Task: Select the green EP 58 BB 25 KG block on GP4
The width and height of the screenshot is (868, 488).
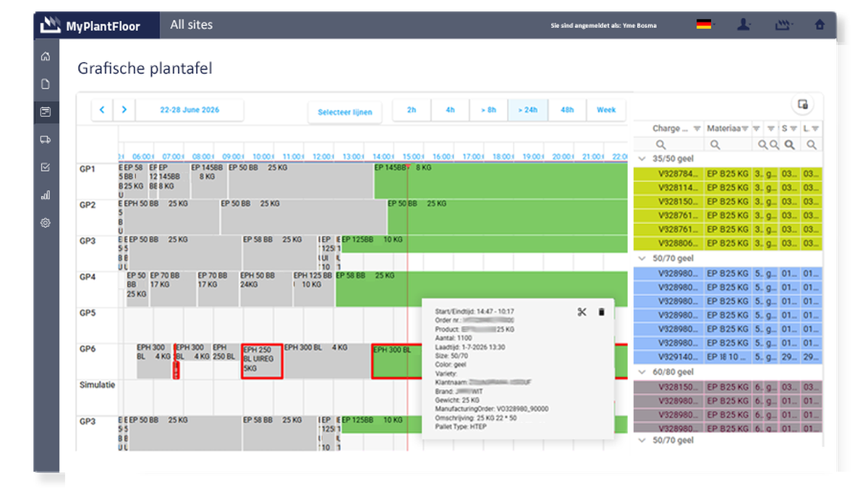Action: [x=481, y=289]
